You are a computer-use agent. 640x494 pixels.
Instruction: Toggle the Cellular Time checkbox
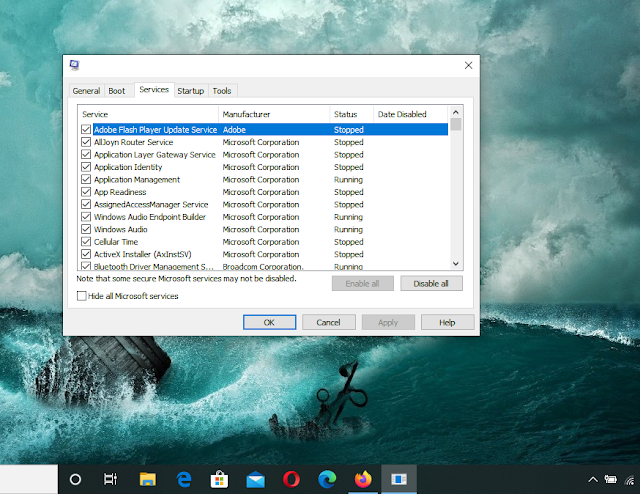tap(86, 242)
